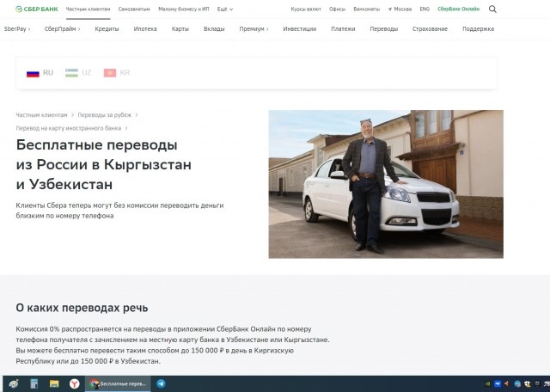Open Telegram from the taskbar
This screenshot has height=392, width=550.
click(x=161, y=383)
